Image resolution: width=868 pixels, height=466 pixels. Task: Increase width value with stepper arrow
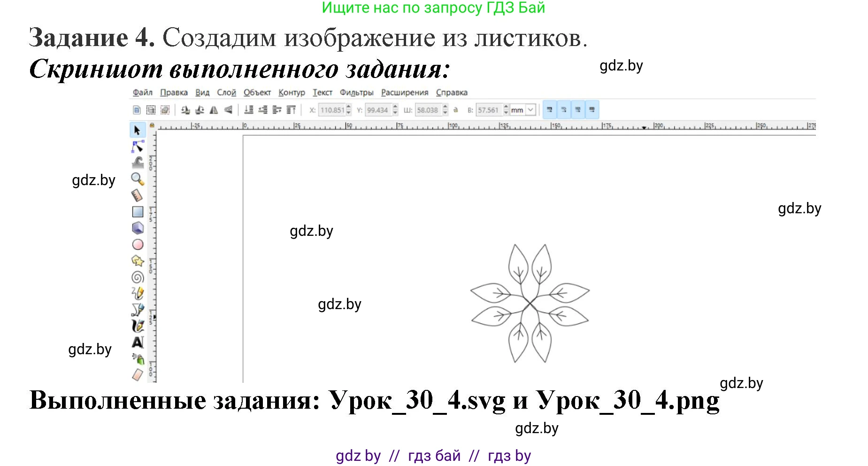coord(445,108)
